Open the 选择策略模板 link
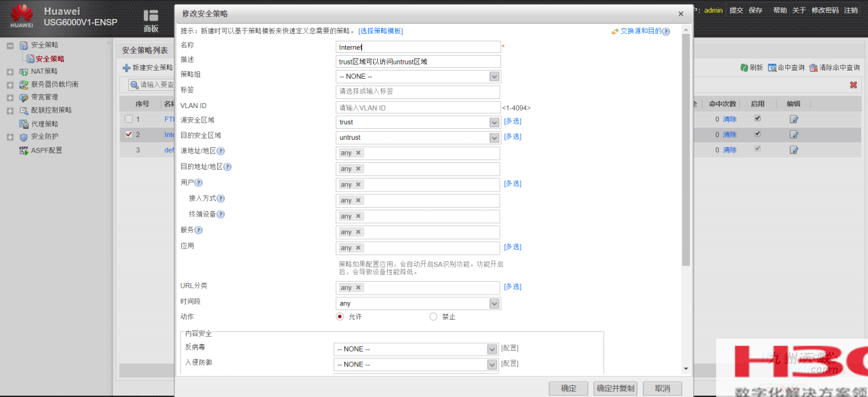 380,31
